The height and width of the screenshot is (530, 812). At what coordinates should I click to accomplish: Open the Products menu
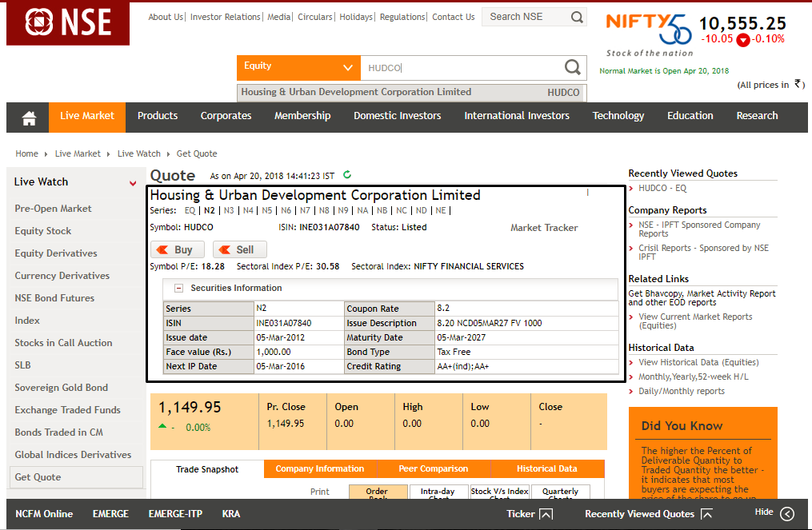[x=158, y=116]
